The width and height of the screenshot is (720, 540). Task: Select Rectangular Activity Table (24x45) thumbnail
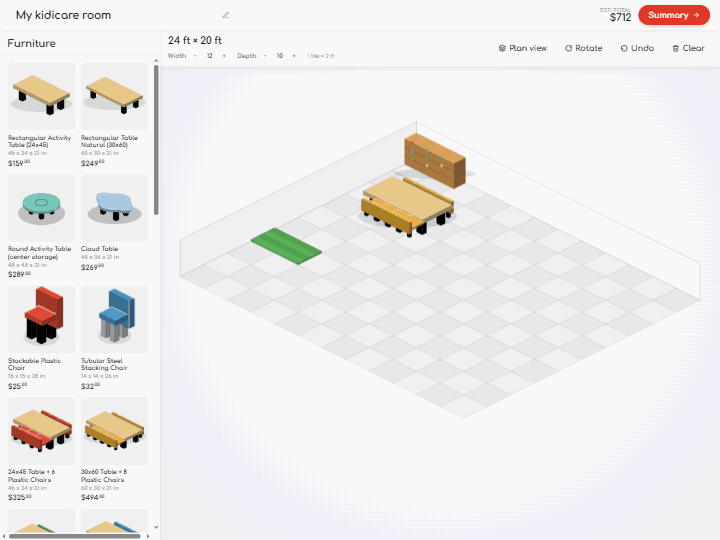point(41,96)
